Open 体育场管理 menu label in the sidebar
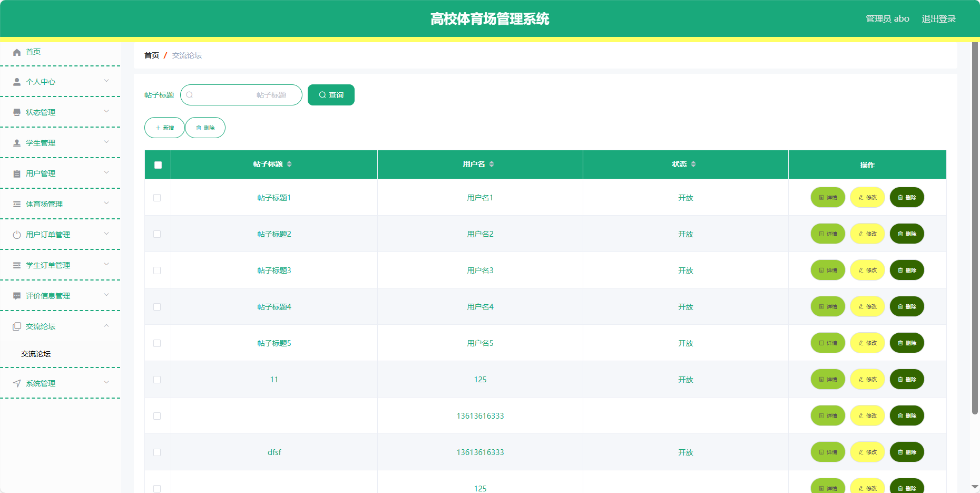980x493 pixels. coord(44,205)
